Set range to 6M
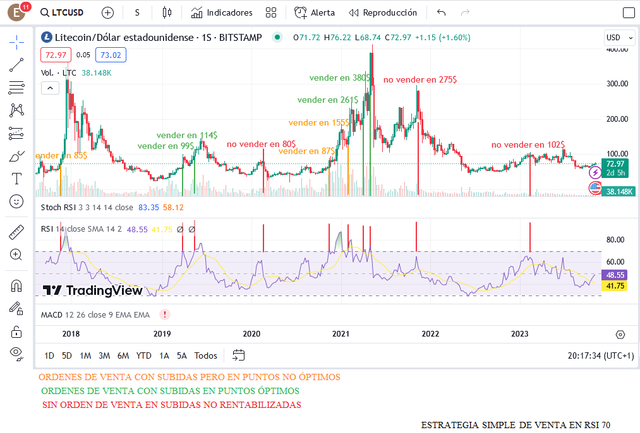The width and height of the screenshot is (640, 433). 123,356
